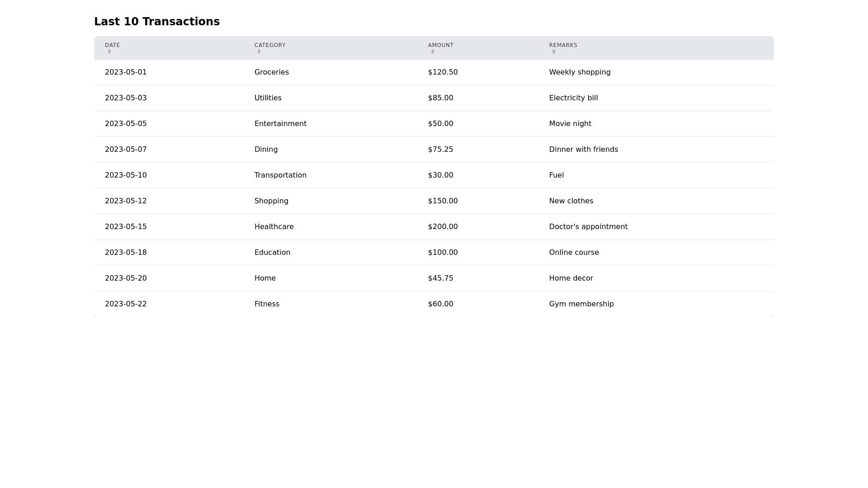The height and width of the screenshot is (488, 868).
Task: Click the CATEGORY column header label
Action: click(270, 45)
